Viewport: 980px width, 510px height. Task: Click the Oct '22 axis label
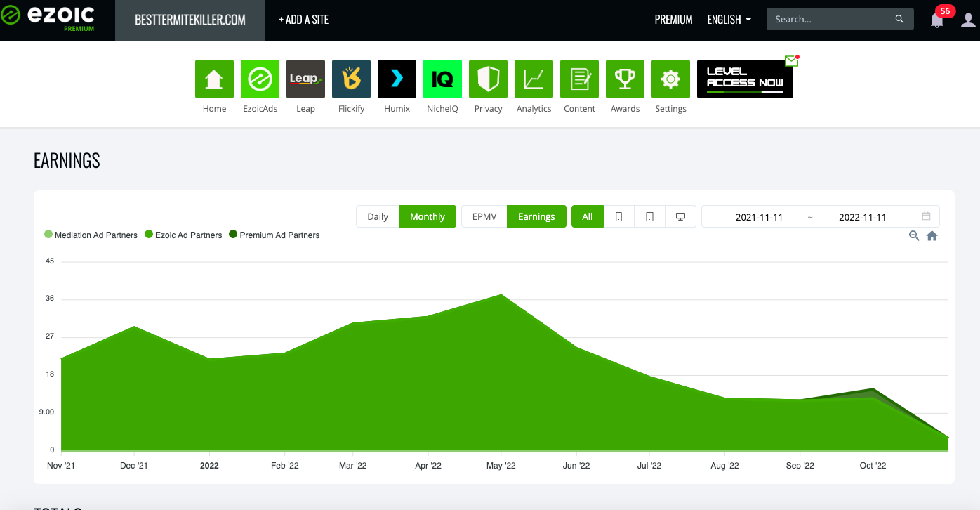pos(873,466)
